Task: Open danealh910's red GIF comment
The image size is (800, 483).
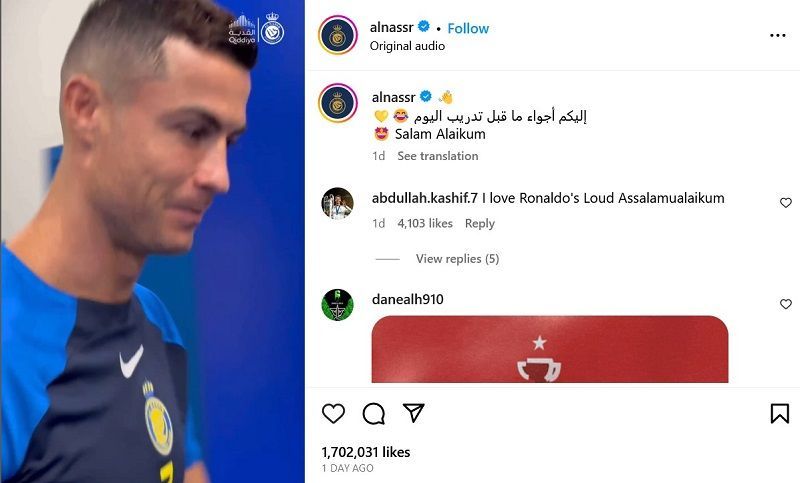Action: [550, 349]
